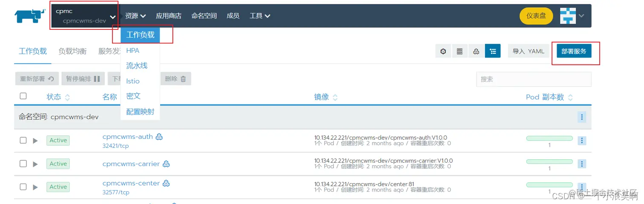Sort by the 镜像 column

[326, 97]
